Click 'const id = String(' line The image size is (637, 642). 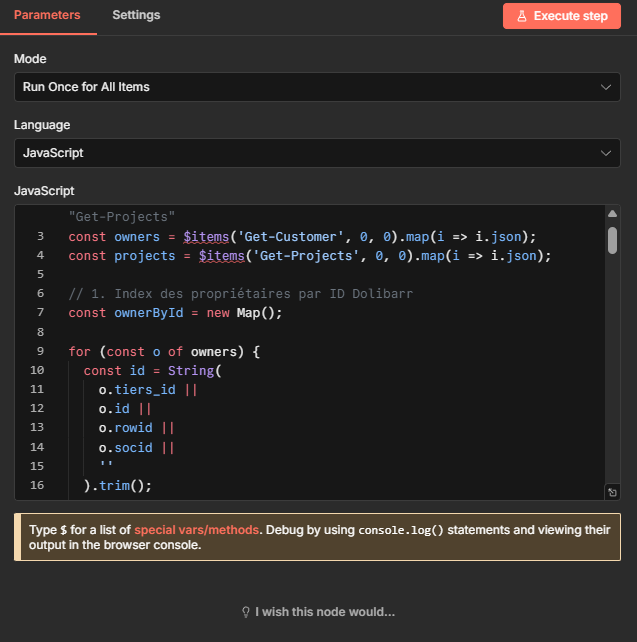pos(152,371)
